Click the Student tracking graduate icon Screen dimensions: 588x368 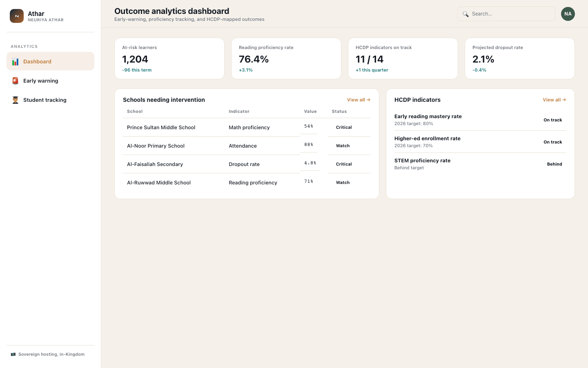coord(15,100)
